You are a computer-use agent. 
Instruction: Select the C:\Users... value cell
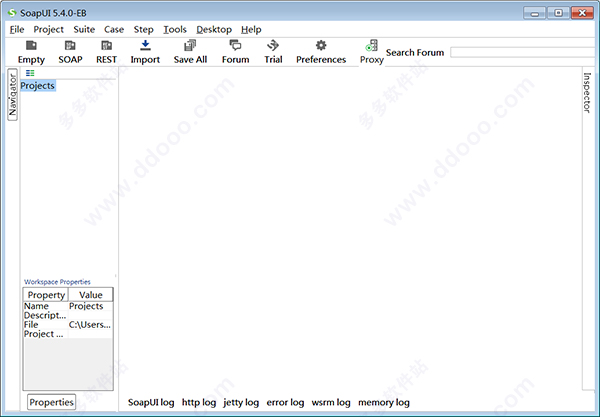(91, 324)
